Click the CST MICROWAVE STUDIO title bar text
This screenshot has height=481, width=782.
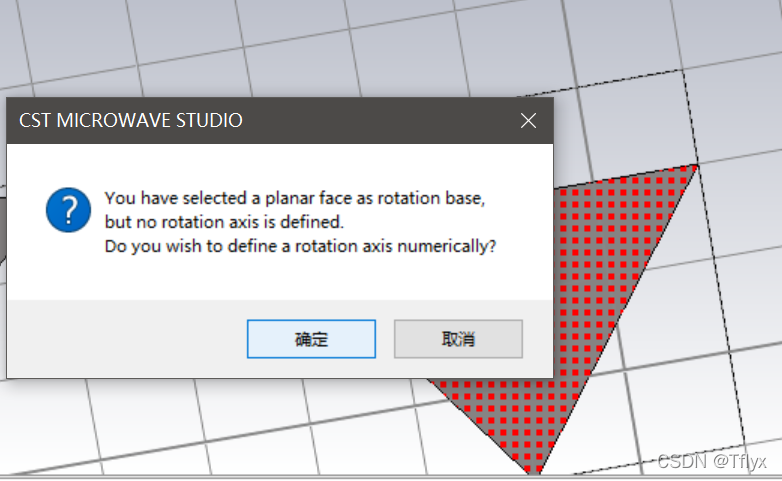[x=131, y=120]
